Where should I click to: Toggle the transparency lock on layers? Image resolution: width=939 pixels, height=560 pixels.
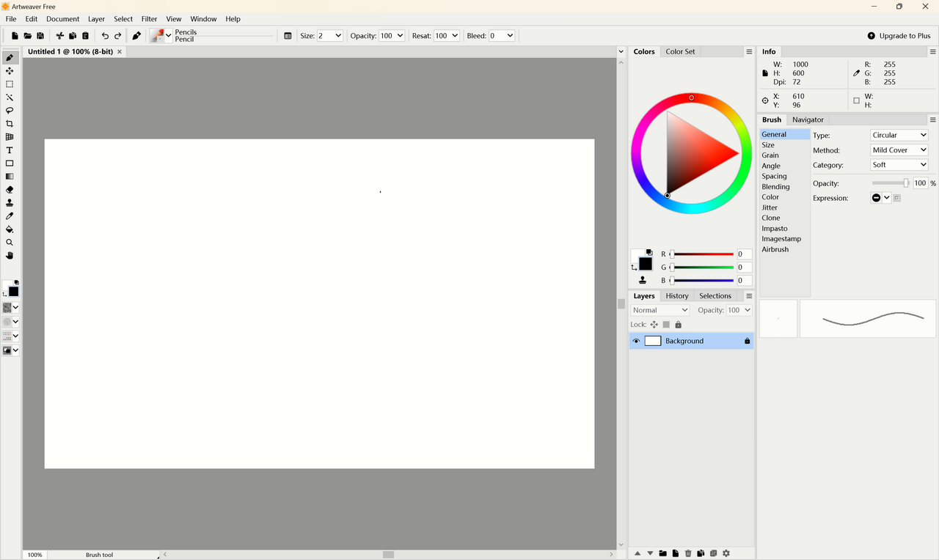coord(665,324)
